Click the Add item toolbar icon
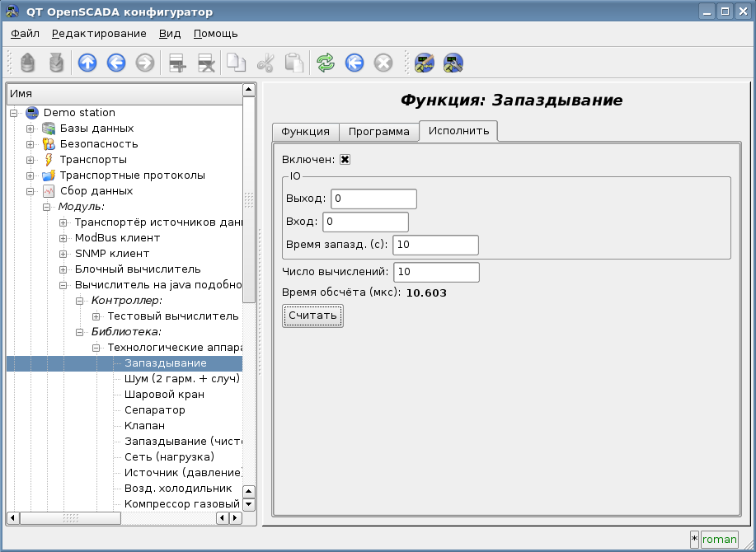Image resolution: width=756 pixels, height=552 pixels. [x=177, y=63]
